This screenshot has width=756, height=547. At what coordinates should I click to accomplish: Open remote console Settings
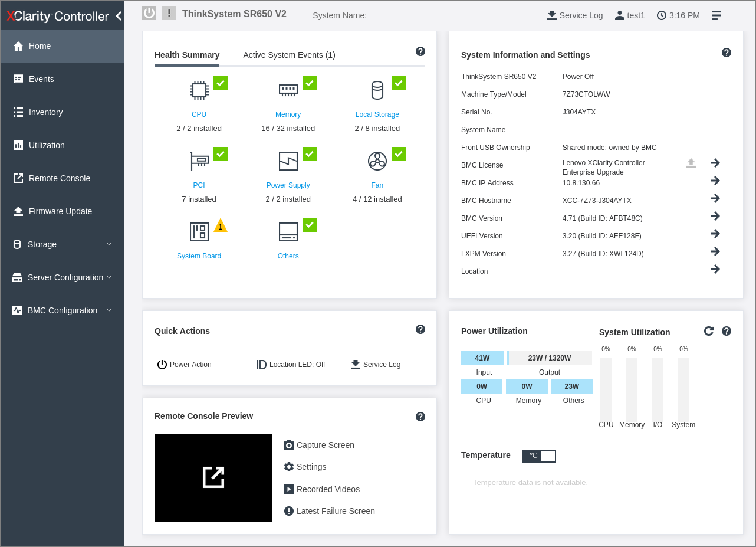point(305,467)
